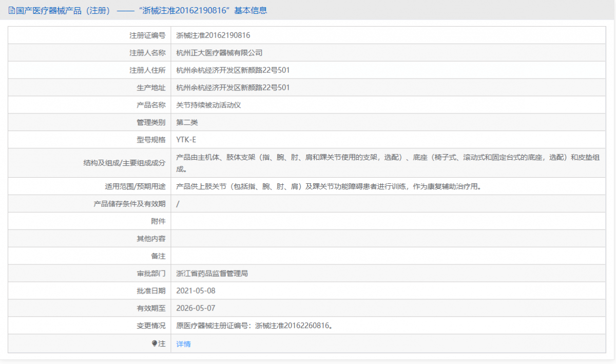This screenshot has width=616, height=364.
Task: Click the 第二类 management category value
Action: pyautogui.click(x=187, y=123)
